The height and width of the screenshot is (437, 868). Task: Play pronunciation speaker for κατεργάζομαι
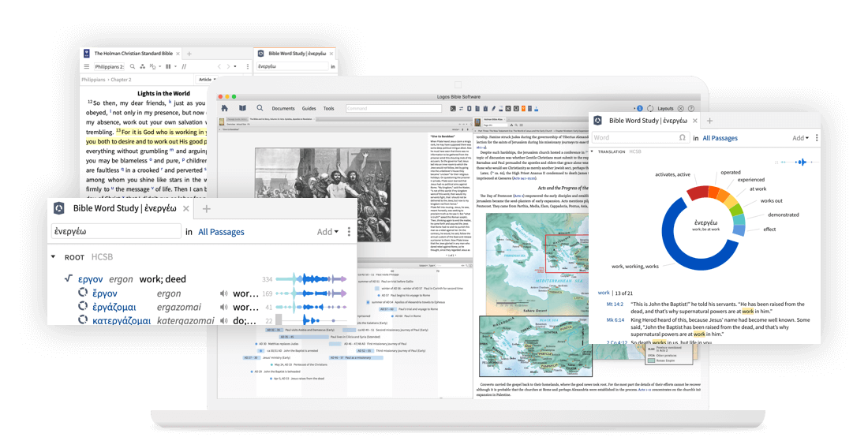pos(223,320)
